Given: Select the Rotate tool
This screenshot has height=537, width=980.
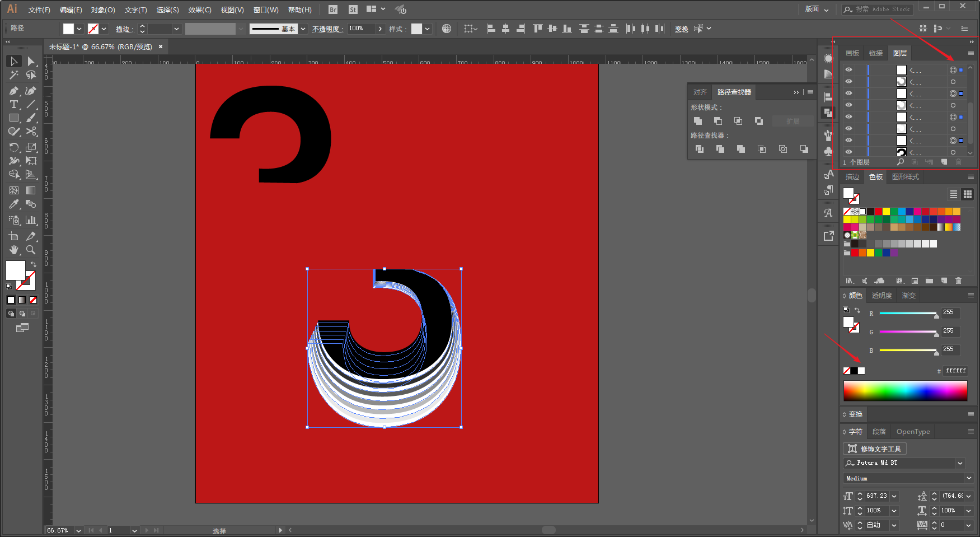Looking at the screenshot, I should coord(14,147).
